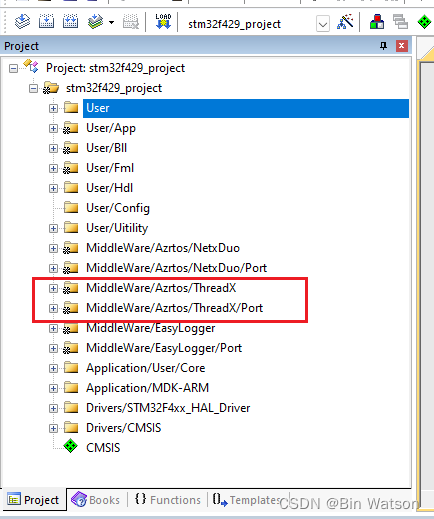The image size is (434, 519).
Task: Select the Project: stm32f429_project root label
Action: pos(115,68)
